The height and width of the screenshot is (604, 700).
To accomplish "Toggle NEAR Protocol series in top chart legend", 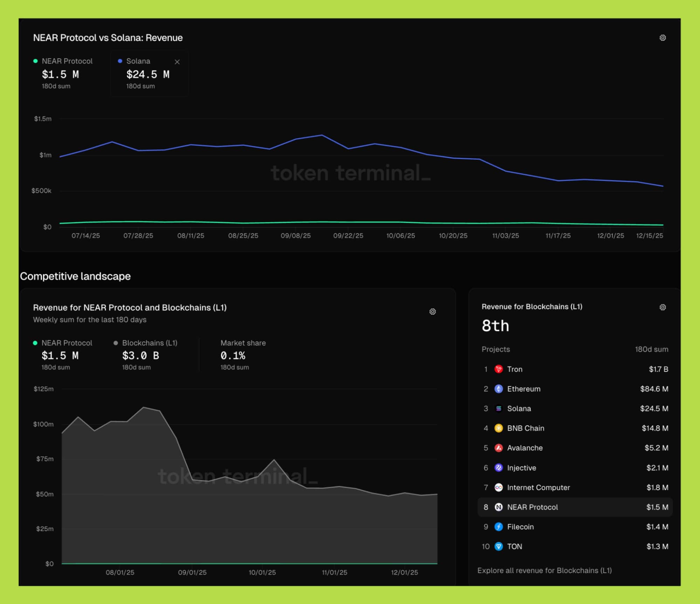I will [x=67, y=61].
